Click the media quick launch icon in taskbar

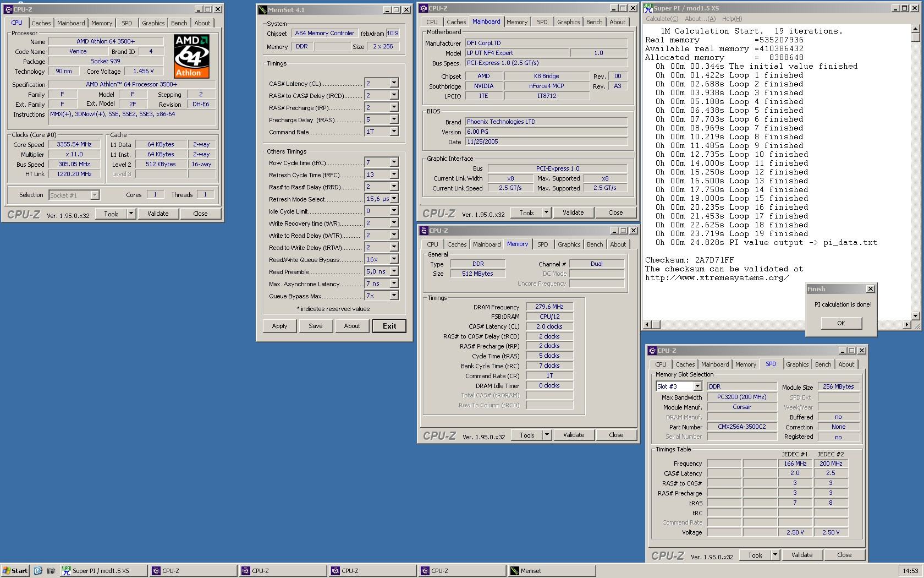(51, 571)
